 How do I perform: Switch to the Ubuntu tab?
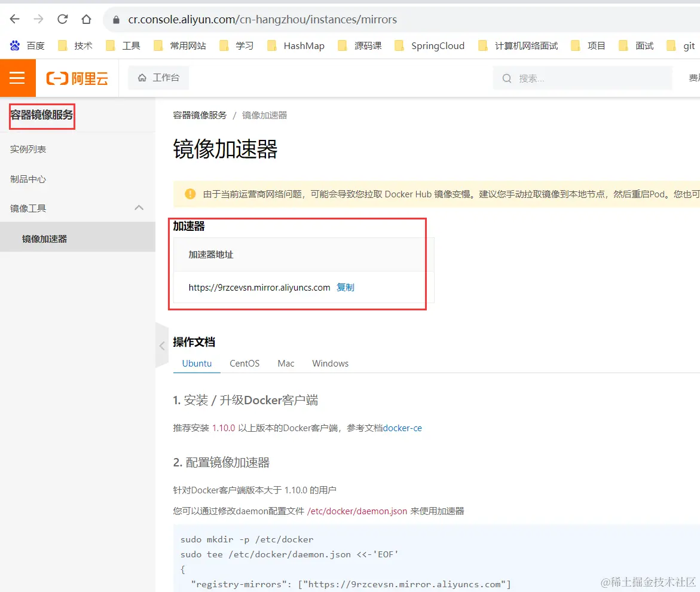[x=197, y=364]
